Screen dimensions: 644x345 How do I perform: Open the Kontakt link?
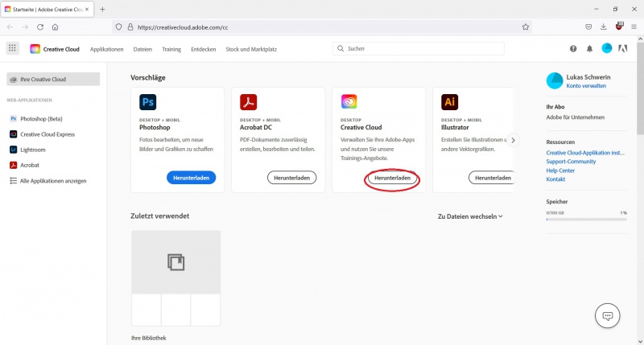click(555, 179)
